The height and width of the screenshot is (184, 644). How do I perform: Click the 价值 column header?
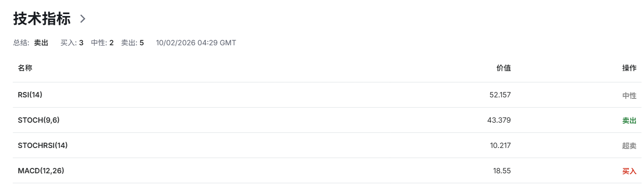pos(503,68)
